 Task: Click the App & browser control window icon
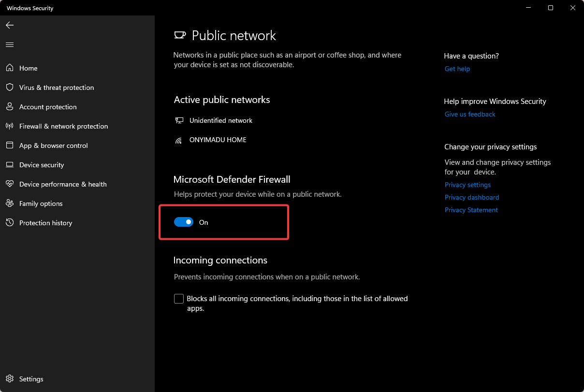(10, 145)
